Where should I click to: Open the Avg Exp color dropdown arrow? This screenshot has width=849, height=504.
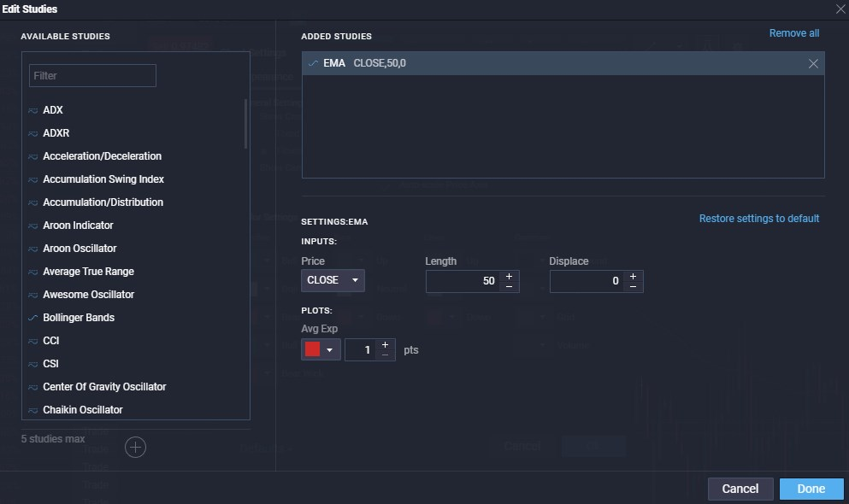329,350
